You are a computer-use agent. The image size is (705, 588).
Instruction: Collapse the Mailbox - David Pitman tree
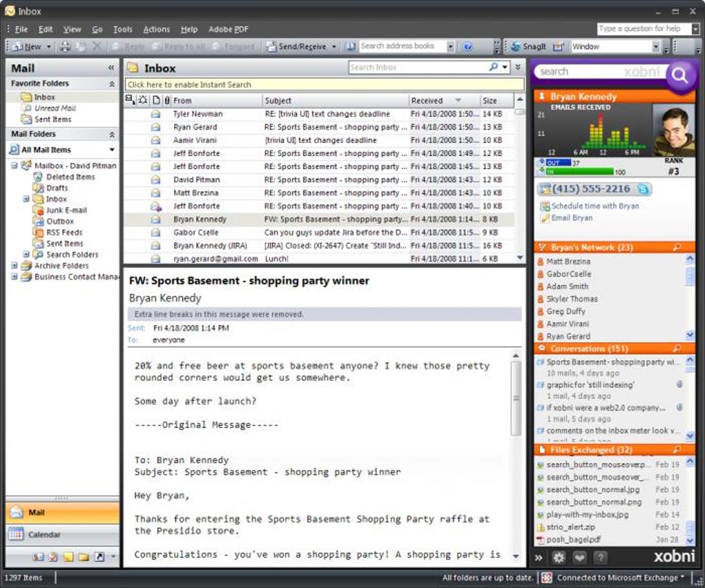(15, 165)
